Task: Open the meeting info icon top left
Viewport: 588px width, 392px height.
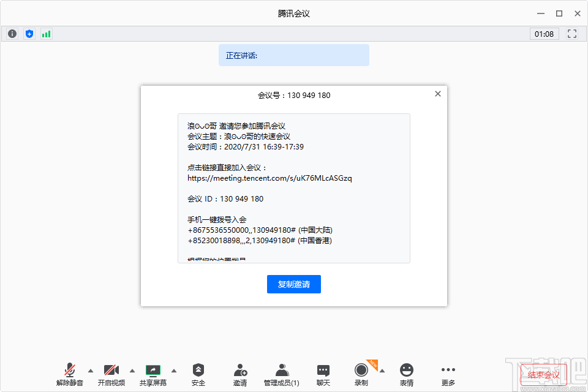Action: pos(12,34)
